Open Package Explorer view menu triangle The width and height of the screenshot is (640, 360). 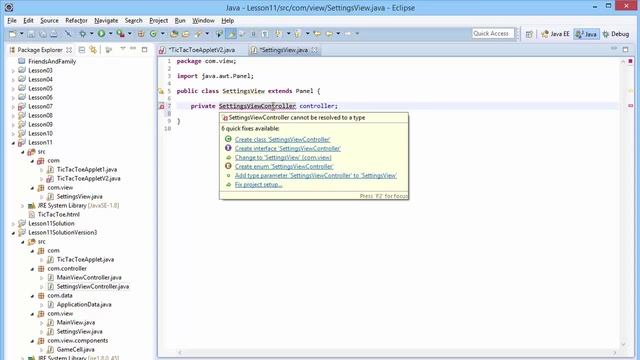tap(122, 49)
